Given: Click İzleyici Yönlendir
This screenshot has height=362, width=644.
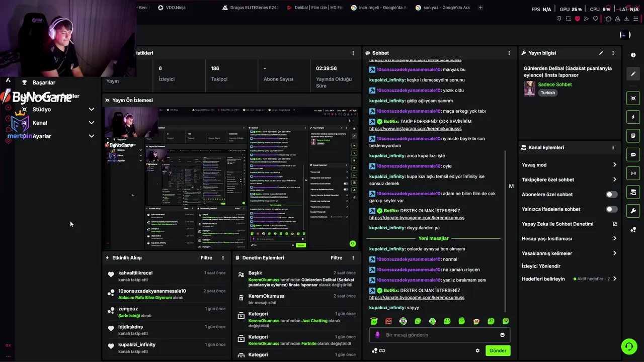Looking at the screenshot, I should (x=541, y=266).
